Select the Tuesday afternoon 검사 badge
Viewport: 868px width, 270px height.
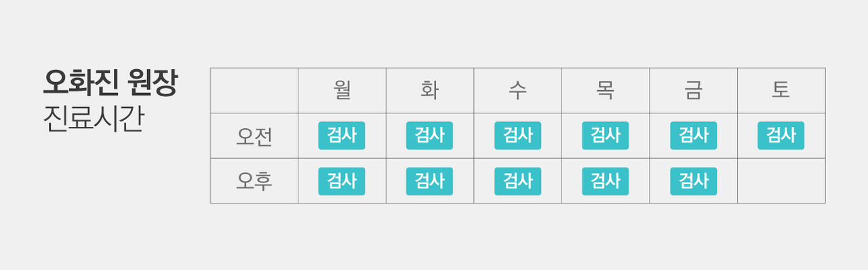[x=429, y=181]
